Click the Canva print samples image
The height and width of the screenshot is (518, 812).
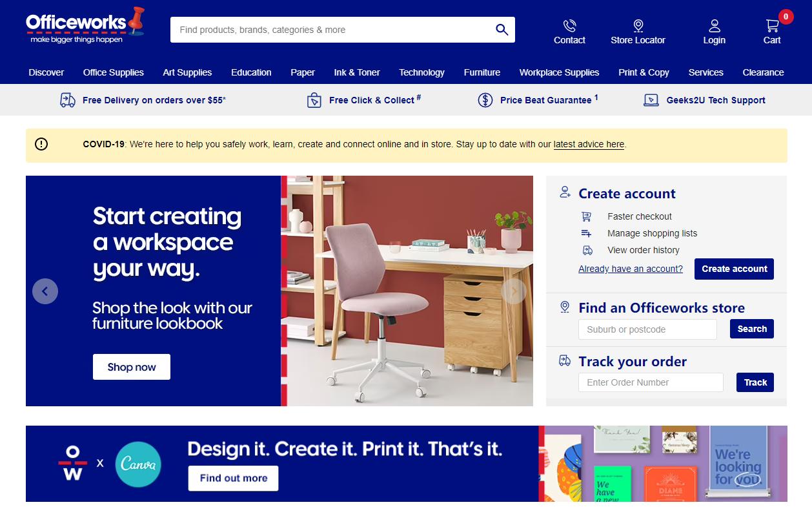tap(664, 464)
